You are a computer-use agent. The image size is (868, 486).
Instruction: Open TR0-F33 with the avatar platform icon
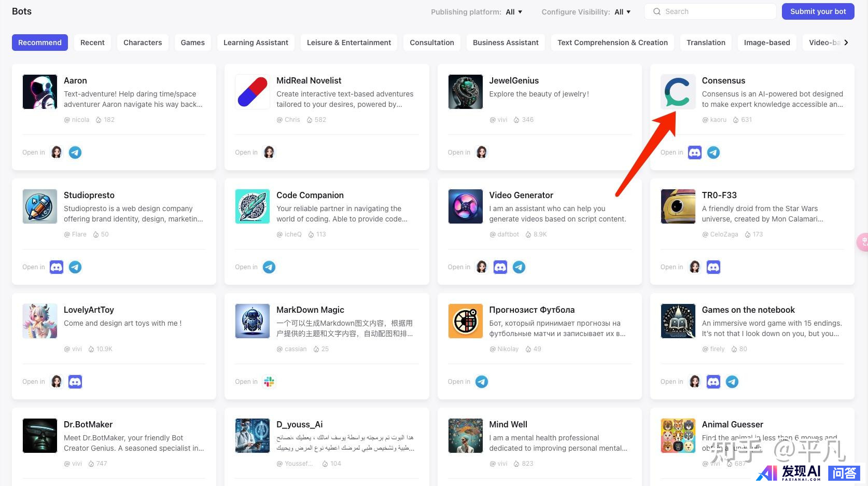tap(694, 267)
